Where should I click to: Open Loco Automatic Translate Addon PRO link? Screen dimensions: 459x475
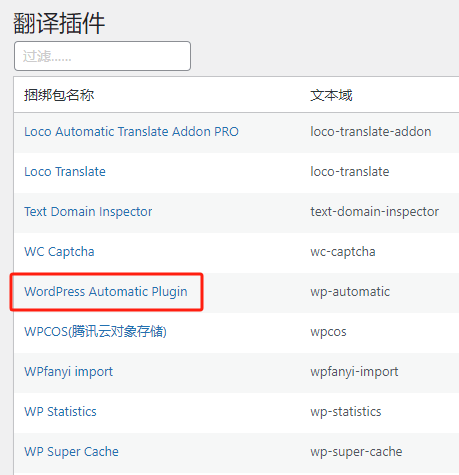pyautogui.click(x=131, y=132)
